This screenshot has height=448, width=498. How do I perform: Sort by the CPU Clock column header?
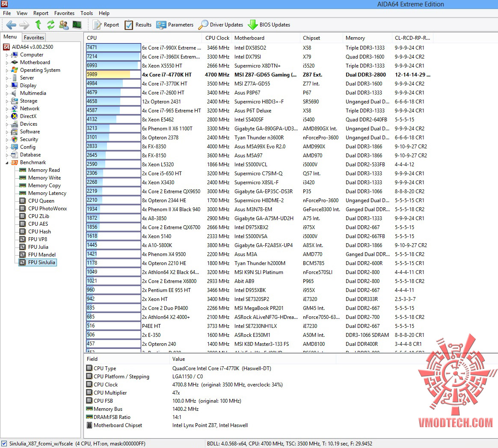[217, 38]
